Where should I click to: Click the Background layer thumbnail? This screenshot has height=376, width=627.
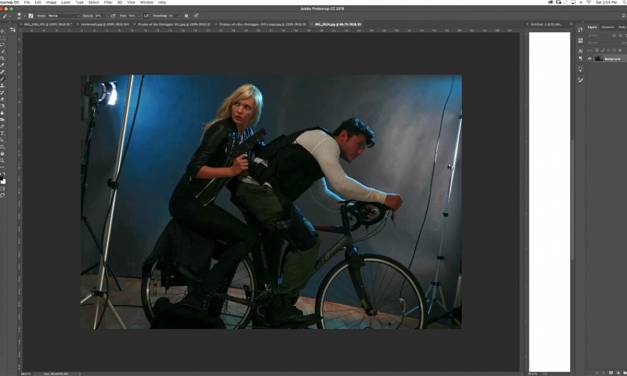pyautogui.click(x=598, y=59)
